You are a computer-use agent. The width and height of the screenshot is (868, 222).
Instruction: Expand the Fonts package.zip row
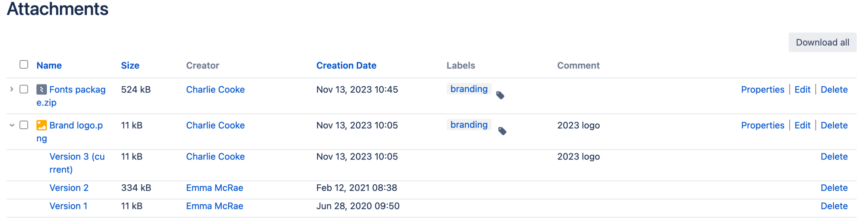click(x=12, y=89)
